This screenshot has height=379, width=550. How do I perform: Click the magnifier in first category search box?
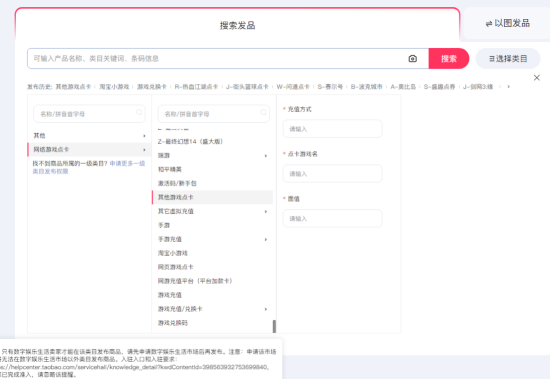pos(139,112)
